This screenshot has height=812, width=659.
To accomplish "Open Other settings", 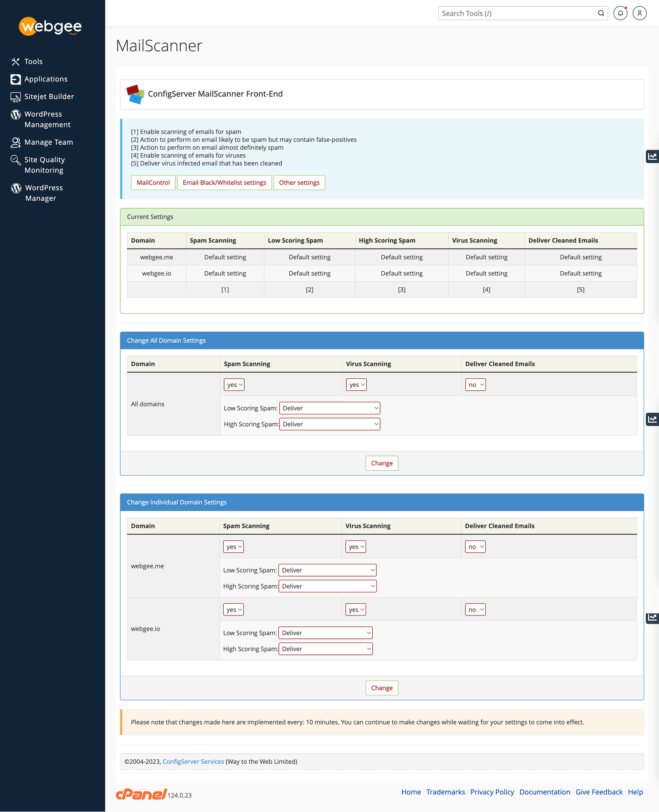I will point(299,183).
